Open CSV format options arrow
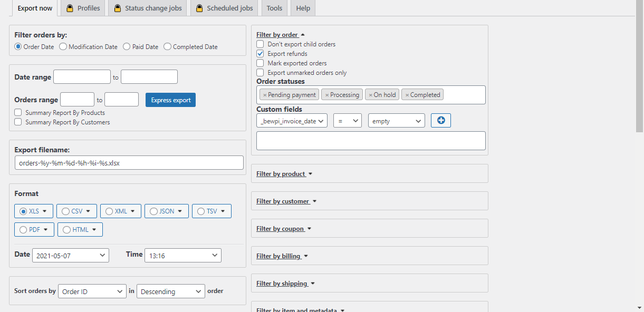The image size is (644, 312). pyautogui.click(x=88, y=211)
